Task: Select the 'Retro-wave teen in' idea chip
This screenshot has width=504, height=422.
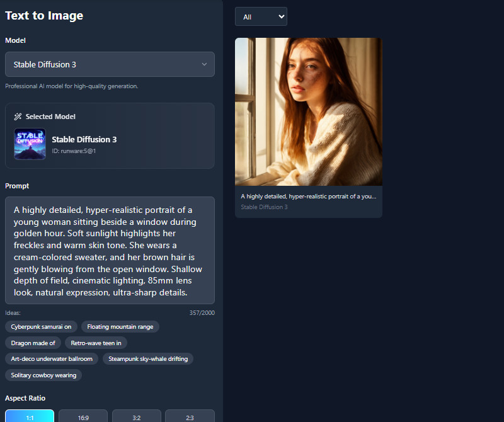Action: tap(96, 343)
